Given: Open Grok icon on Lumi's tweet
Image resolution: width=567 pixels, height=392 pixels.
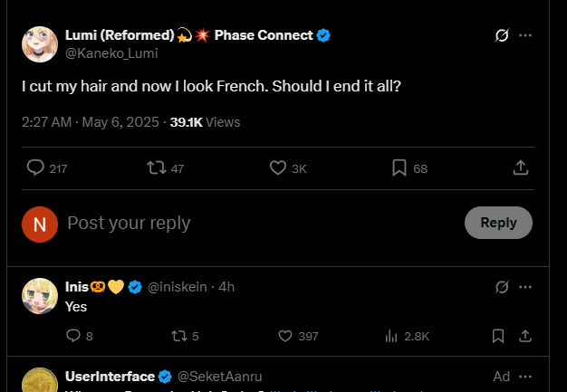Looking at the screenshot, I should 502,35.
